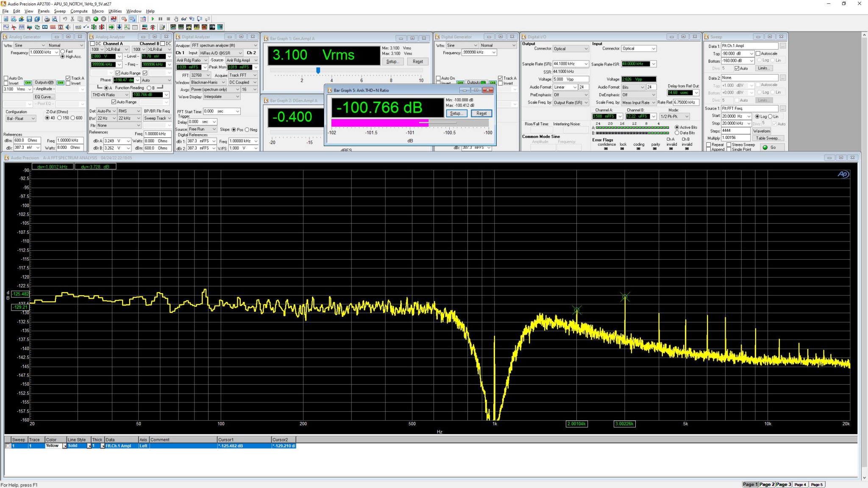Image resolution: width=868 pixels, height=488 pixels.
Task: Open the Window Blackman-Harris dropdown
Action: [x=208, y=82]
